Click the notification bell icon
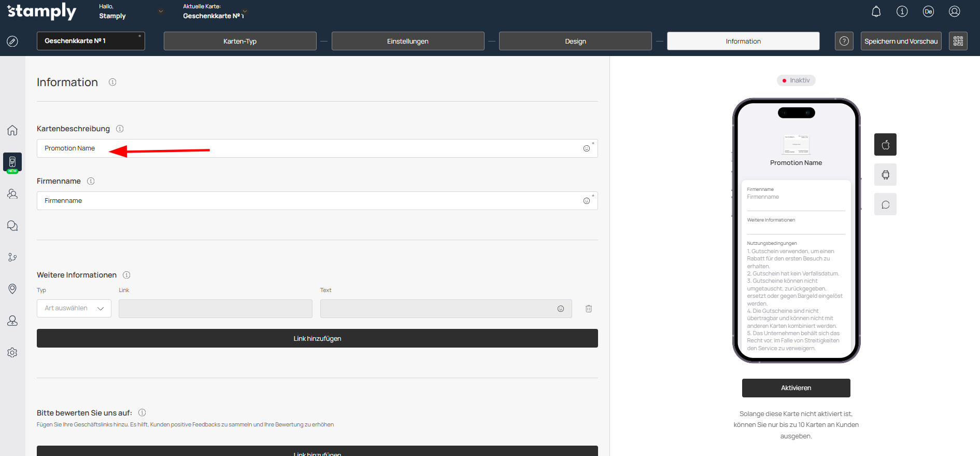The image size is (980, 456). 876,11
